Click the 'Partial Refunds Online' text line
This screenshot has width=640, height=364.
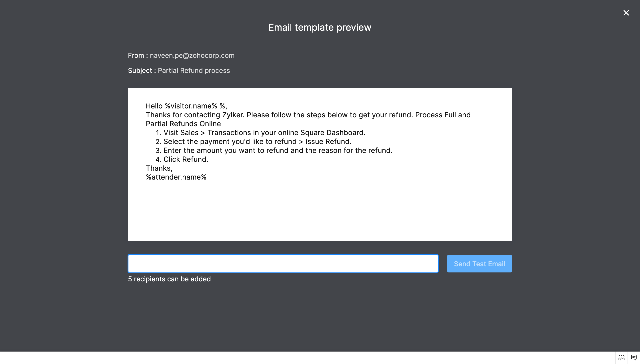click(183, 124)
